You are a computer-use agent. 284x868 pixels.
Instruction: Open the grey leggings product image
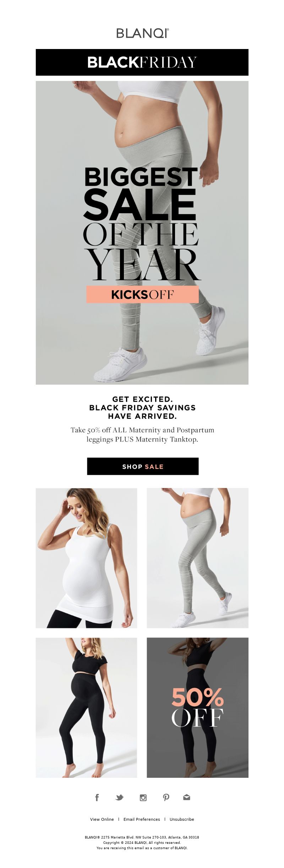click(198, 558)
